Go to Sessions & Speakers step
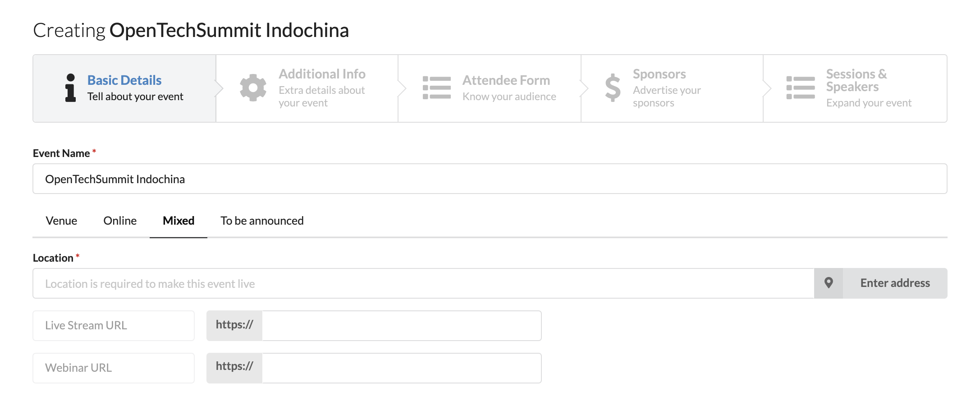 (855, 88)
